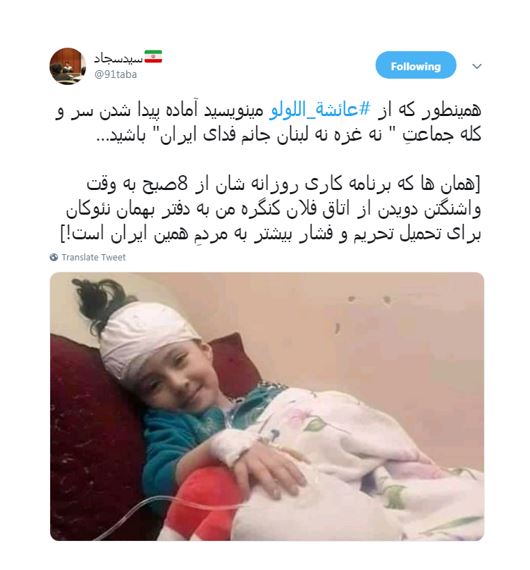This screenshot has height=570, width=530.
Task: Click the globe icon next to Translate Tweet
Action: (54, 257)
